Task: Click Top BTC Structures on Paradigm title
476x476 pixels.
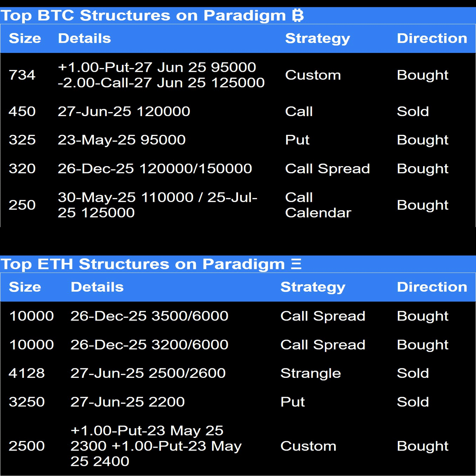Action: point(143,16)
